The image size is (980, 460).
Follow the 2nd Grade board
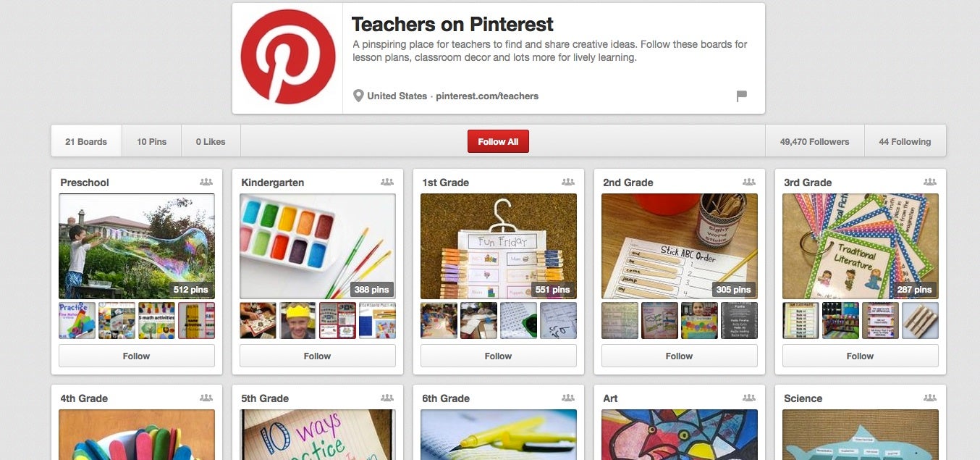680,356
